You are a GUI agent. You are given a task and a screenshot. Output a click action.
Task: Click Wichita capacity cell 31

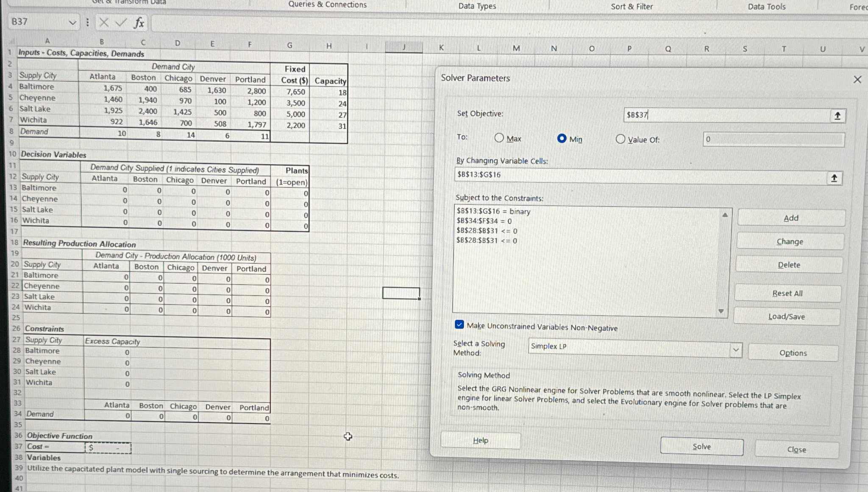(328, 126)
